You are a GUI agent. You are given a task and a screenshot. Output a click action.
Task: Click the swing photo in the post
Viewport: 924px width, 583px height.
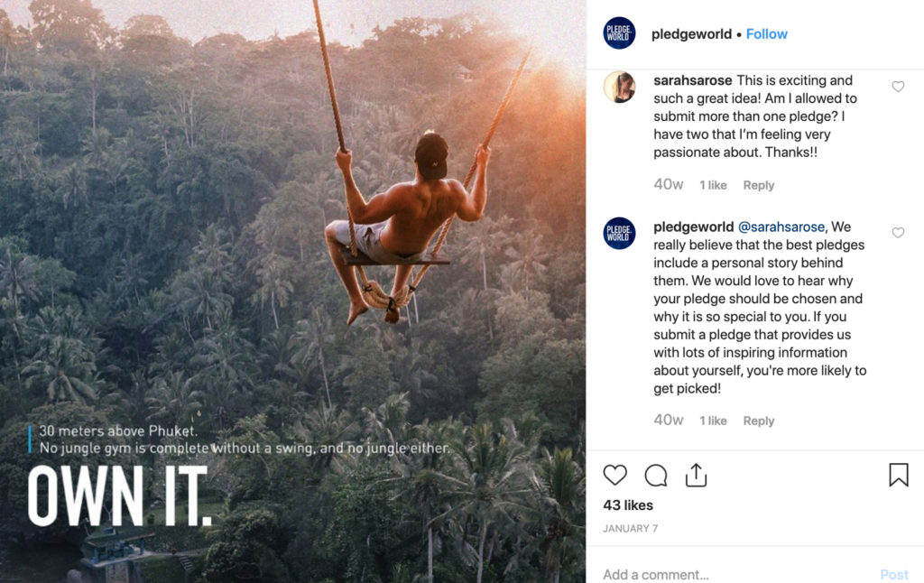293,291
